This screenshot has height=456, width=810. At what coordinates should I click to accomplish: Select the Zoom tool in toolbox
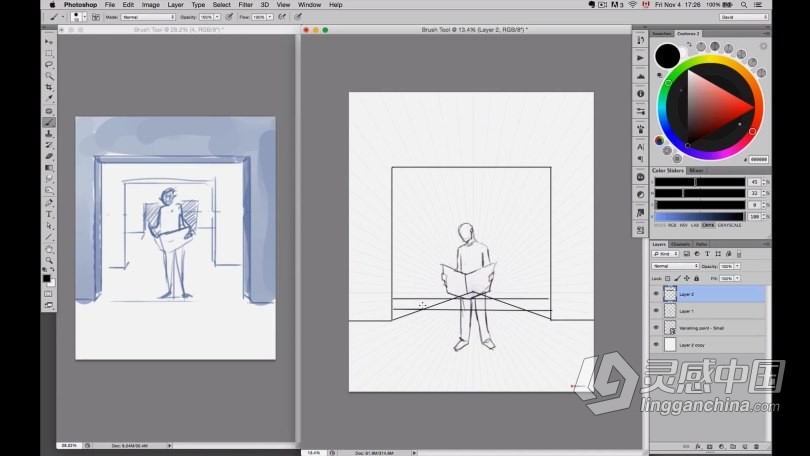[x=48, y=260]
